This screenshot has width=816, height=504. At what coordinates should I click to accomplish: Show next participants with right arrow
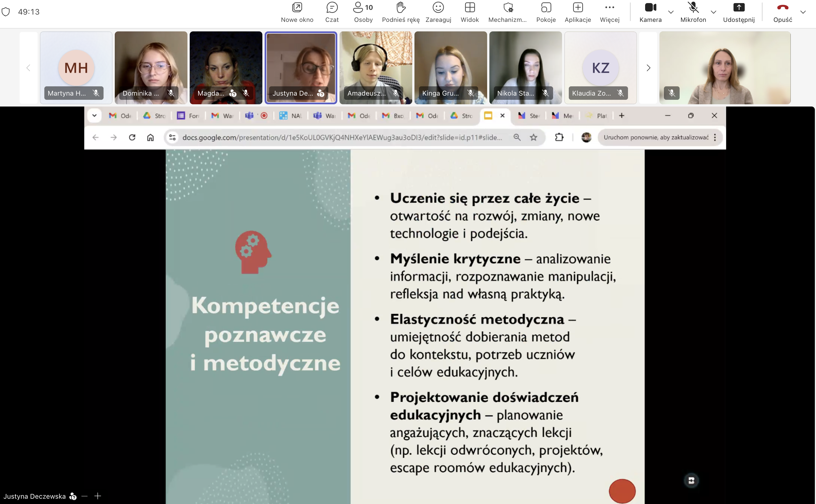pos(648,68)
